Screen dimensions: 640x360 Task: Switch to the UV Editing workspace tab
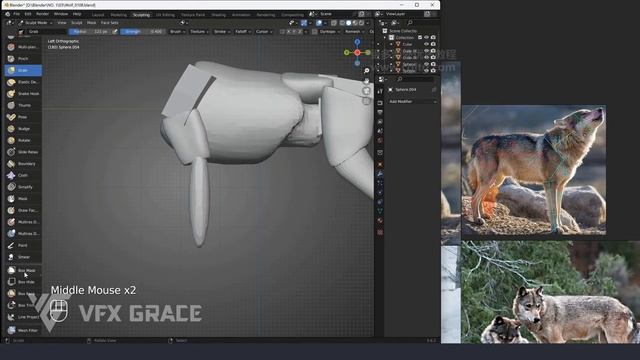165,15
